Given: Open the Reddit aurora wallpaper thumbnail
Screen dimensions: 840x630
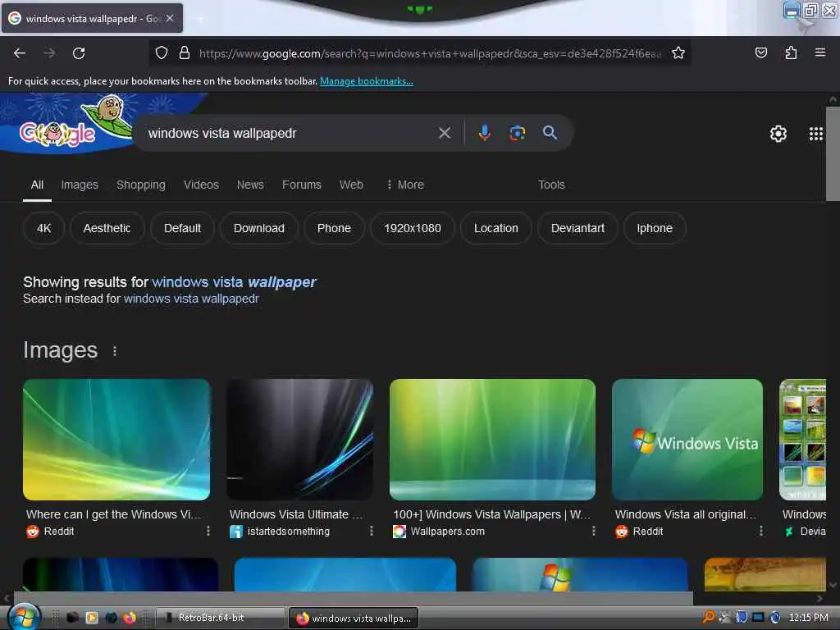Looking at the screenshot, I should click(x=116, y=440).
